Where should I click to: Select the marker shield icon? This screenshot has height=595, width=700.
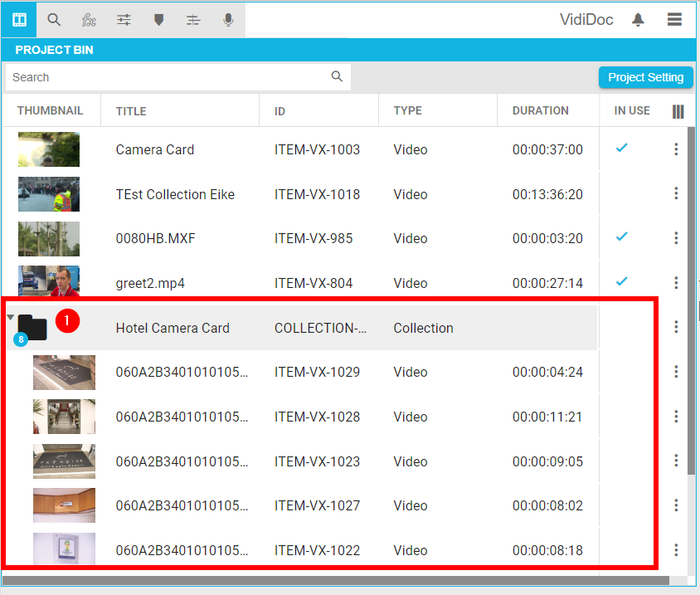(158, 20)
